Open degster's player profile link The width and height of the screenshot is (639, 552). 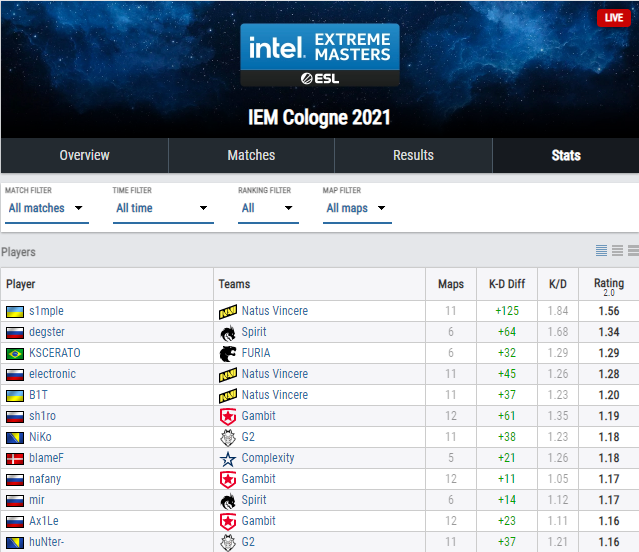pos(47,332)
